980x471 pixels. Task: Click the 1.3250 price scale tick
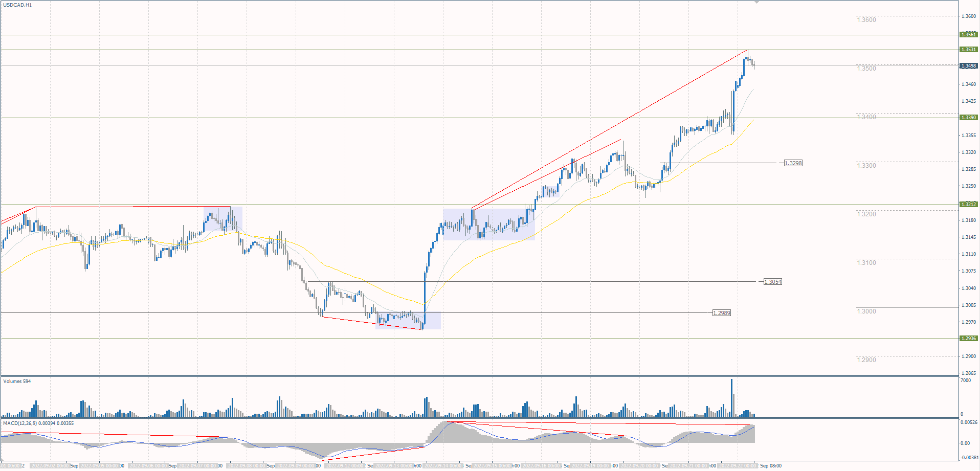pos(969,186)
